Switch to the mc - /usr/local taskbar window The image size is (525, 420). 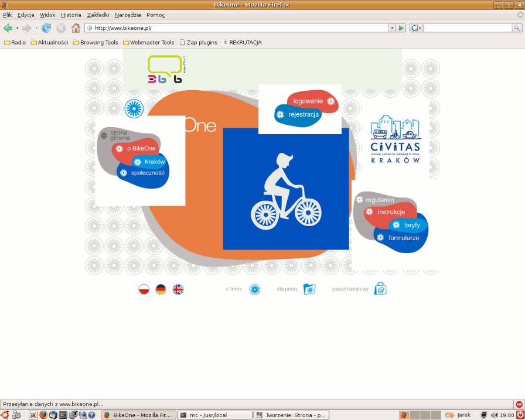click(x=214, y=415)
